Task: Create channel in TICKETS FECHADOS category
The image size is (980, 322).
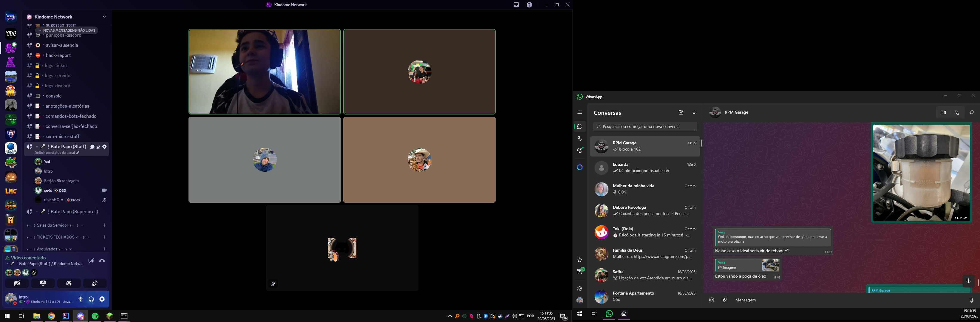Action: 104,237
